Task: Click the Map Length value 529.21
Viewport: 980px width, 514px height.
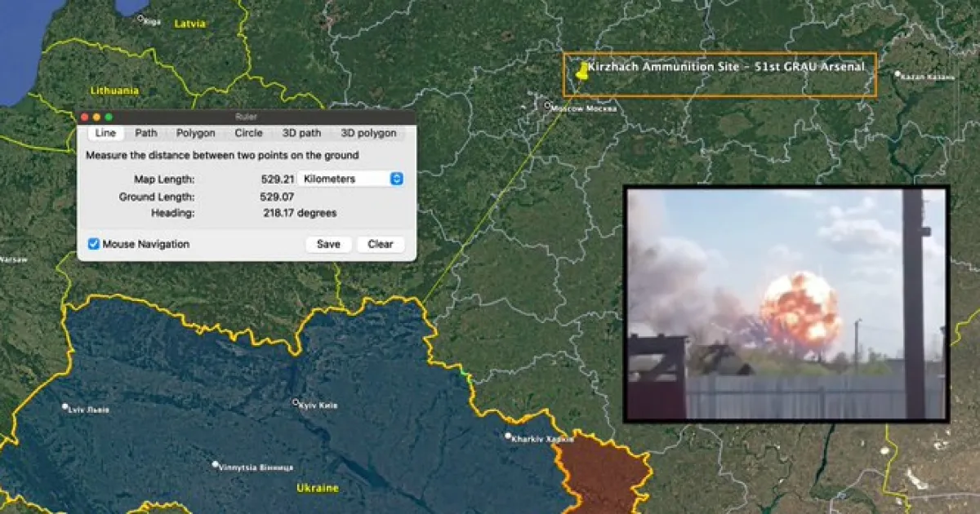Action: (277, 179)
